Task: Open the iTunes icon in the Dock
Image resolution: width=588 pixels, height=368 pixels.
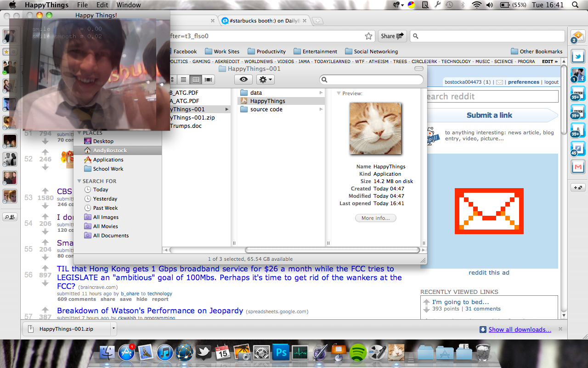Action: click(164, 353)
